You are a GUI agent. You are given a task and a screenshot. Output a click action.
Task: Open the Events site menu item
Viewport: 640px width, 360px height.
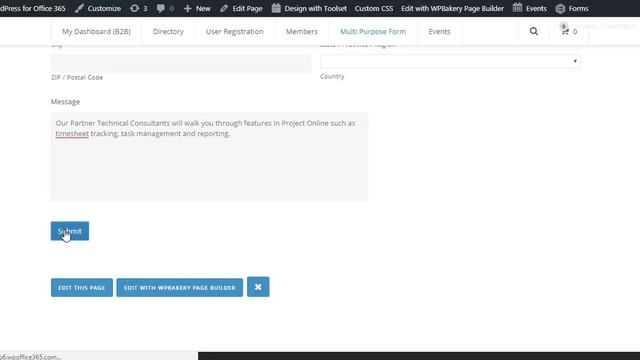[x=439, y=31]
